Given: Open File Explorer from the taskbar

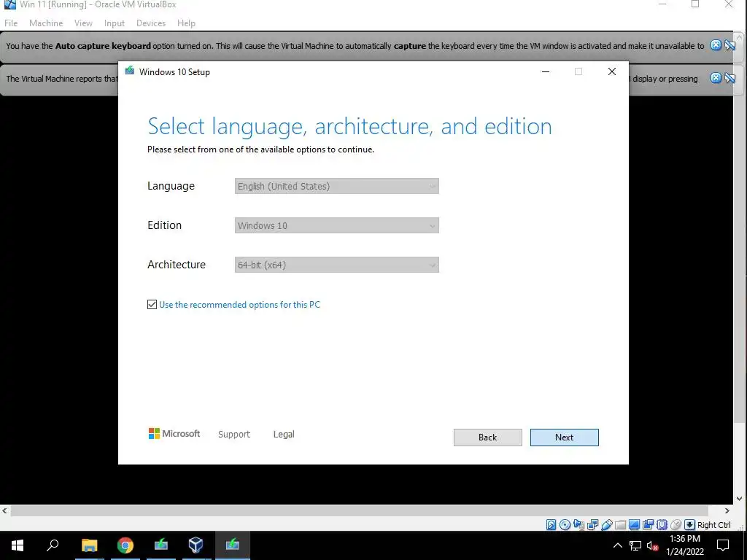Looking at the screenshot, I should click(x=89, y=545).
